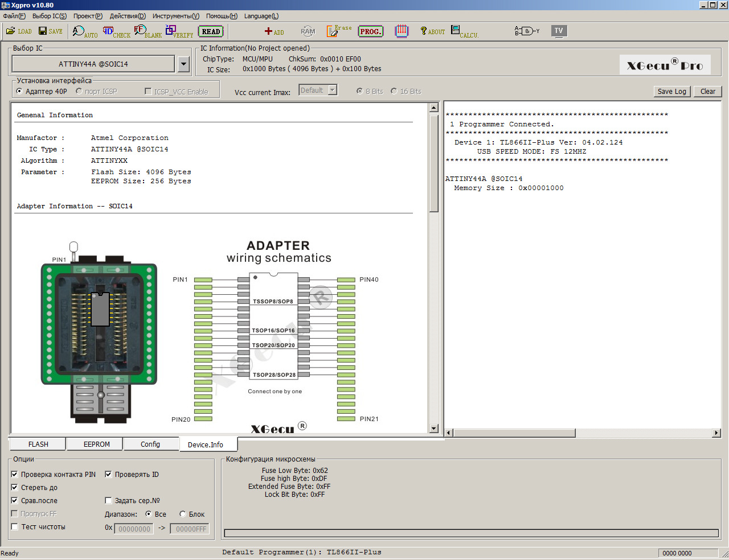Open the CALCU. calculator icon
Viewport: 729px width, 560px height.
[x=465, y=31]
